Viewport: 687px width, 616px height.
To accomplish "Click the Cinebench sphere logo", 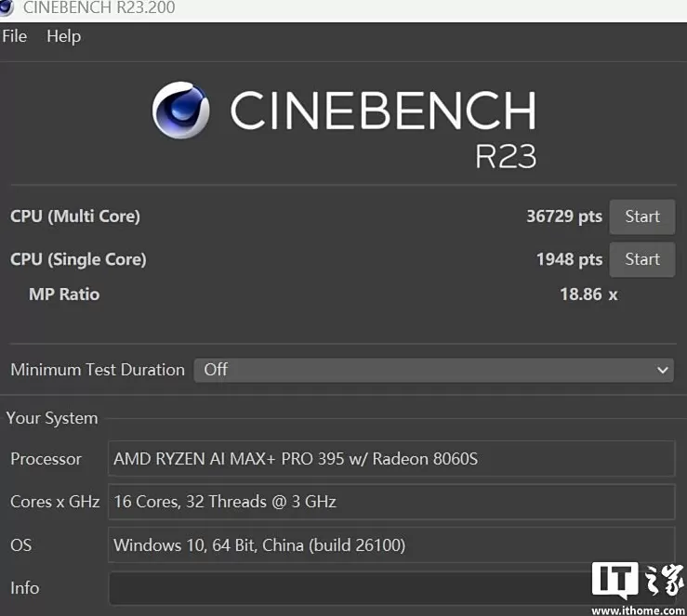I will tap(180, 111).
